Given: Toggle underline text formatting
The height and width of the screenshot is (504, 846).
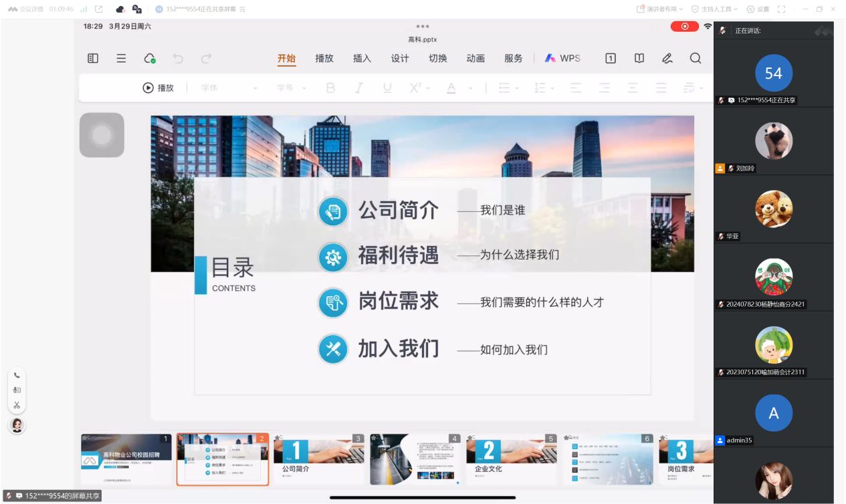Looking at the screenshot, I should tap(387, 88).
